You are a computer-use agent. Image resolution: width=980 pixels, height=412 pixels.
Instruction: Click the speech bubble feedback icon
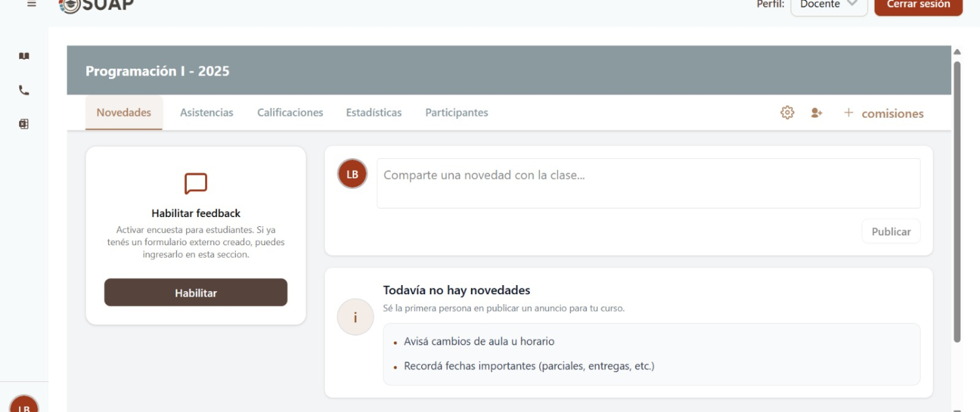[196, 184]
